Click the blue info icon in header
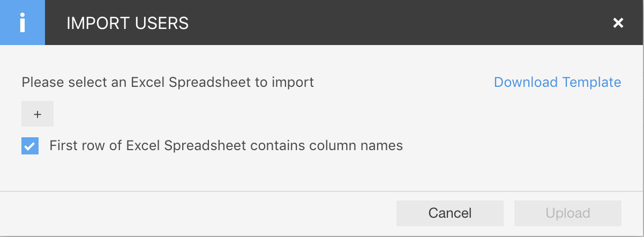The image size is (644, 237). (x=23, y=23)
